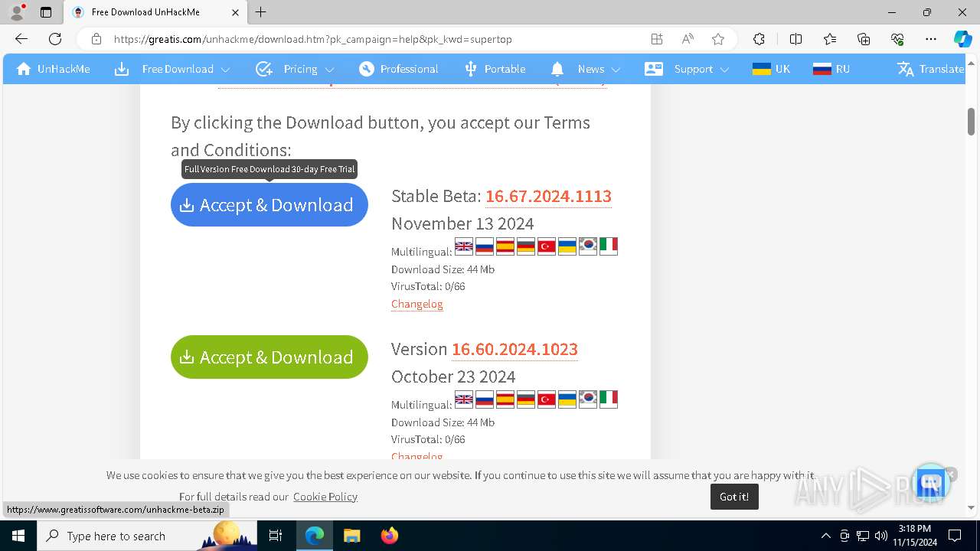Click Italian flag in Stable Beta row
This screenshot has height=551, width=980.
click(x=609, y=246)
